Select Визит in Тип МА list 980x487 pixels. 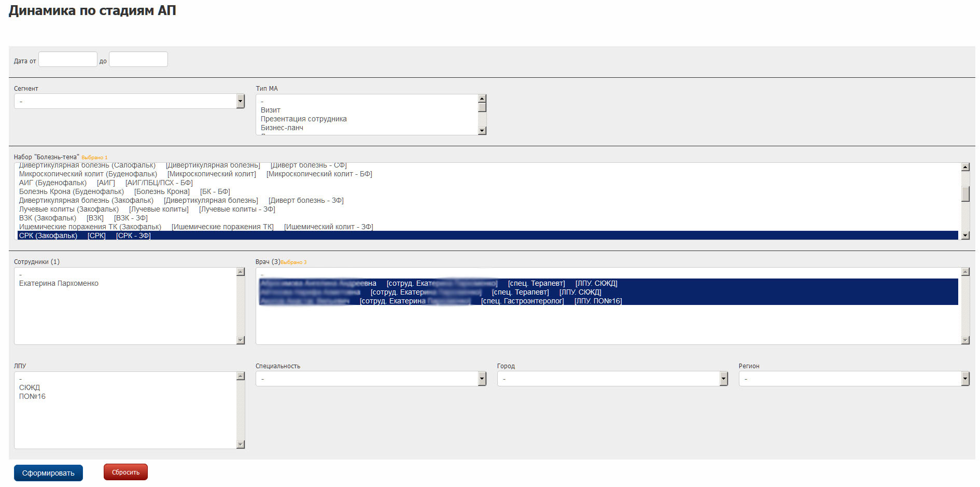click(271, 110)
